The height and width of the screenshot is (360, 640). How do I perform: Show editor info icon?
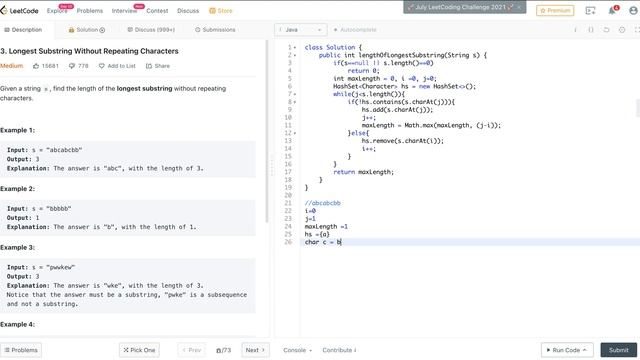(576, 30)
